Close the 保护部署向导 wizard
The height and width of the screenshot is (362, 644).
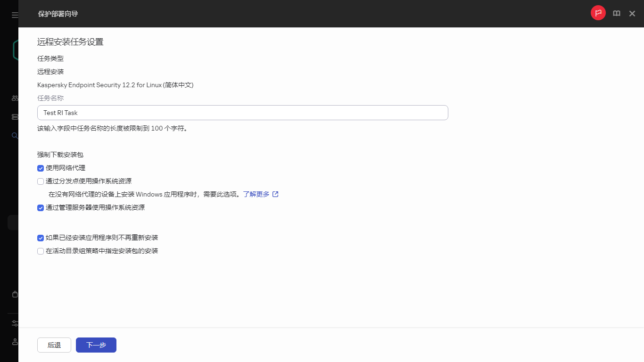click(632, 13)
